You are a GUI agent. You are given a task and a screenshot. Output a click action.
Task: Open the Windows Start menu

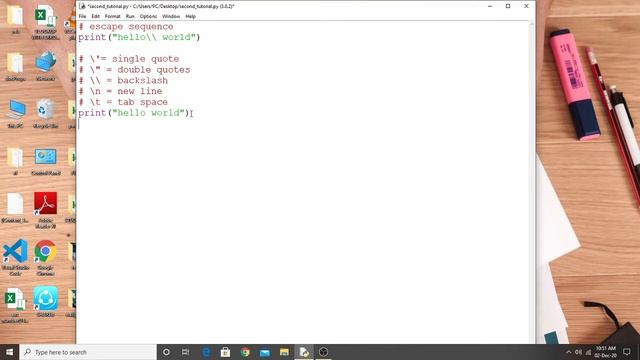pos(9,352)
